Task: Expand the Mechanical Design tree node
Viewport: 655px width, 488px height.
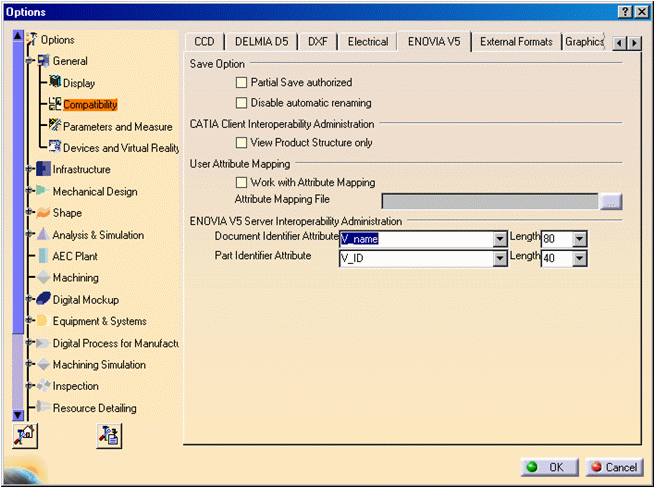Action: [30, 191]
